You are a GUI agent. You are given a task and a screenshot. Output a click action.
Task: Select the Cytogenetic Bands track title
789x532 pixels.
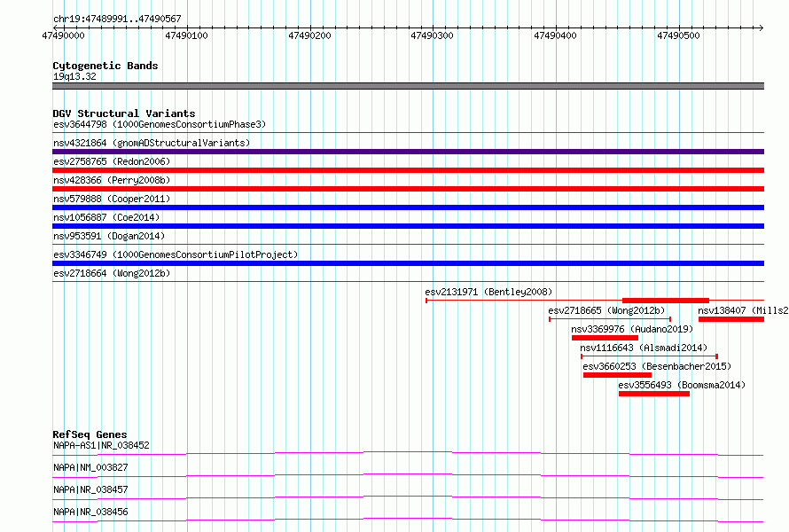[105, 66]
